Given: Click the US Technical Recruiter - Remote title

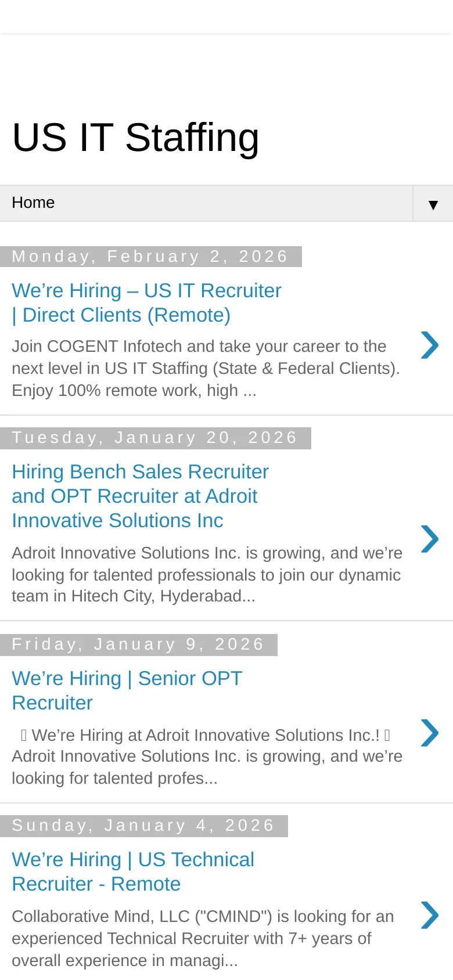Looking at the screenshot, I should 133,871.
